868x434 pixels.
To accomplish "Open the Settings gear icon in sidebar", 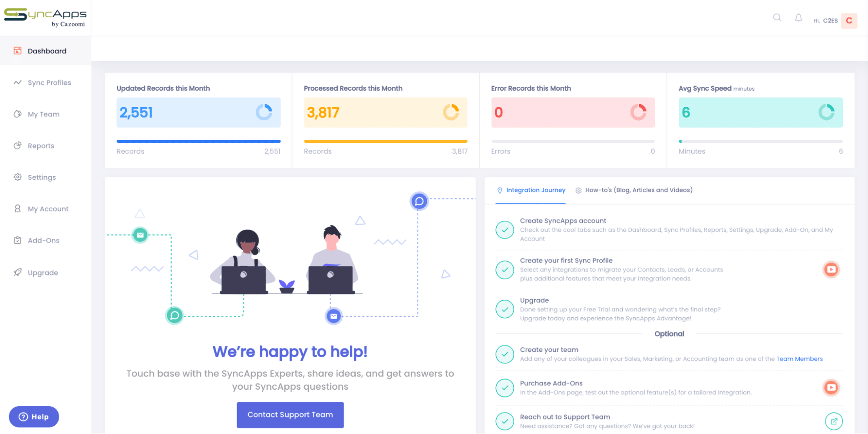I will click(x=17, y=177).
